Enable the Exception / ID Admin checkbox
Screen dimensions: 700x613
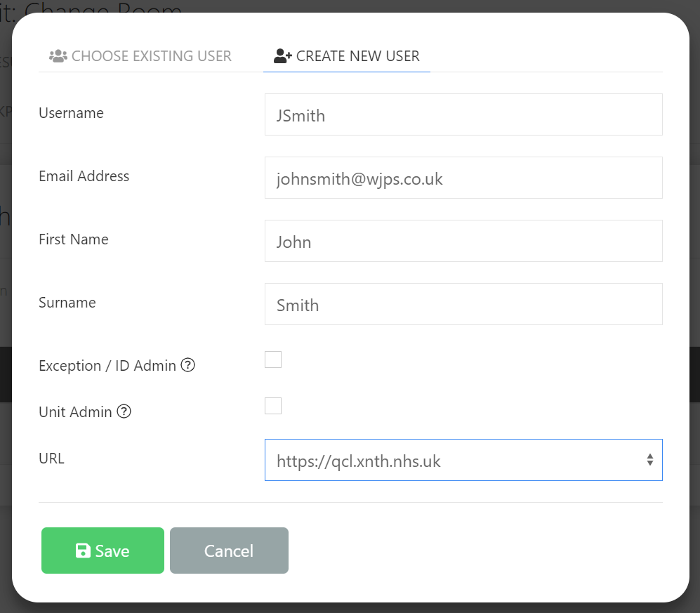pyautogui.click(x=273, y=360)
